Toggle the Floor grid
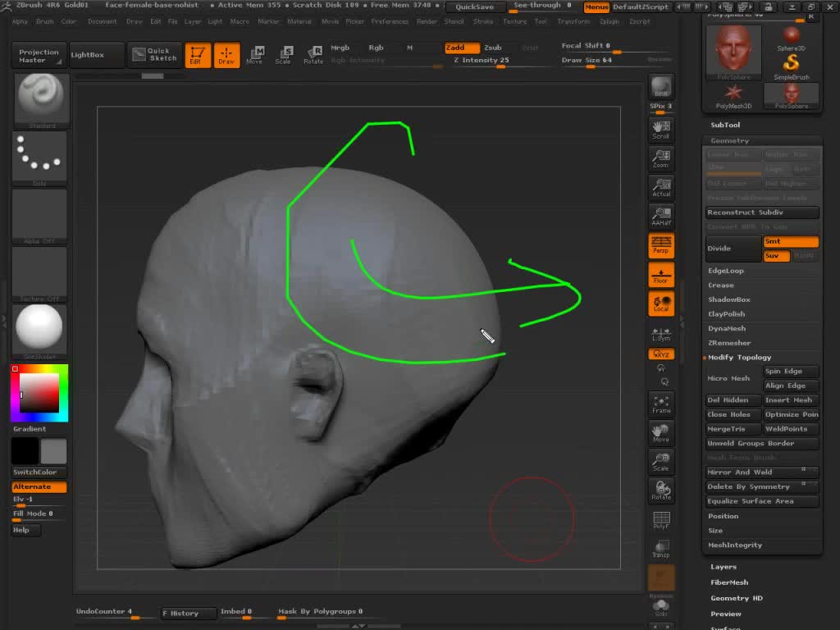 (661, 275)
